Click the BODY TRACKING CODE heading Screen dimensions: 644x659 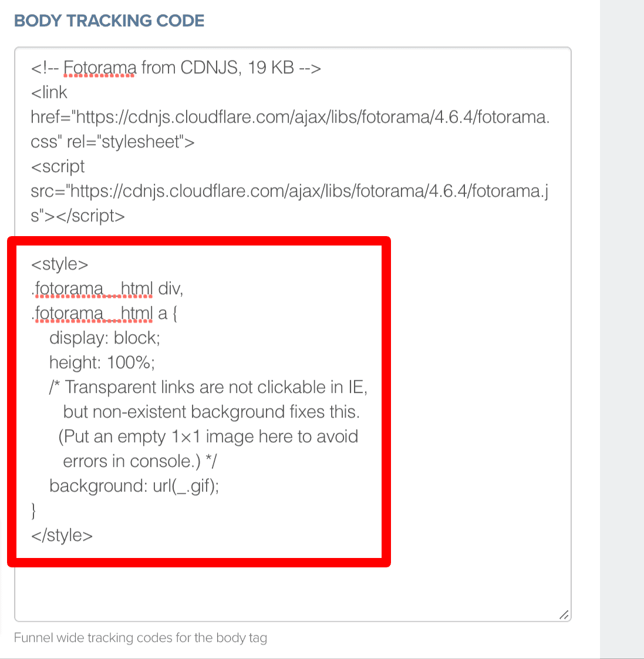point(109,21)
